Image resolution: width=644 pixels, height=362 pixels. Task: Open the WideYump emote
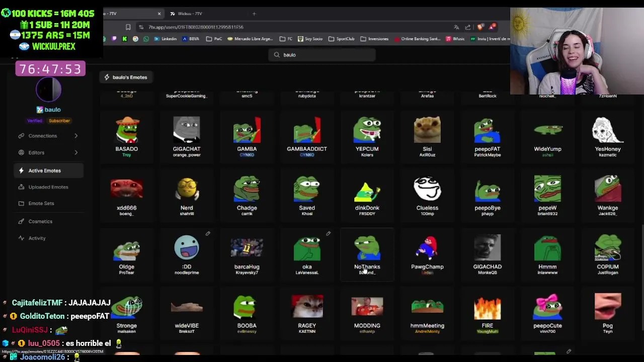(x=547, y=137)
